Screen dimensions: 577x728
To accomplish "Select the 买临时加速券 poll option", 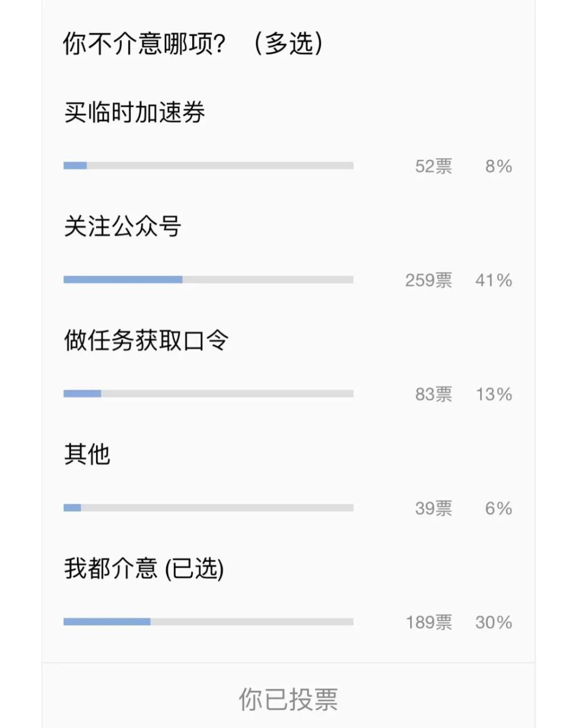I will 134,113.
